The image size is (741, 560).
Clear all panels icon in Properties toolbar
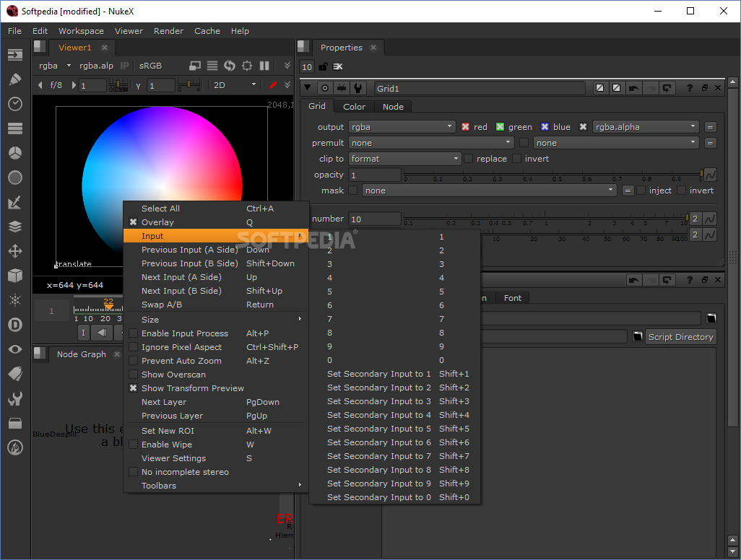coord(338,66)
